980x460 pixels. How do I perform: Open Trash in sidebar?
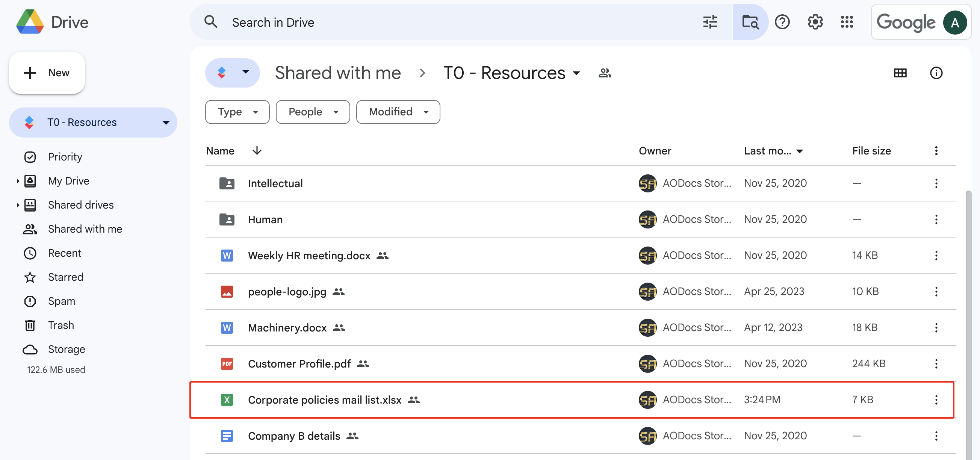click(61, 325)
